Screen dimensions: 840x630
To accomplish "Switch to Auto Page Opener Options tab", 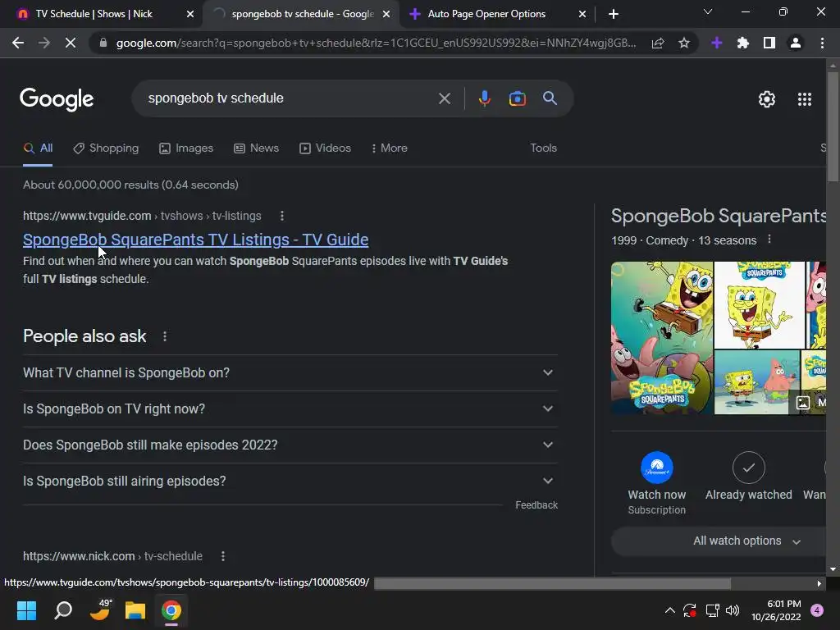I will point(486,14).
